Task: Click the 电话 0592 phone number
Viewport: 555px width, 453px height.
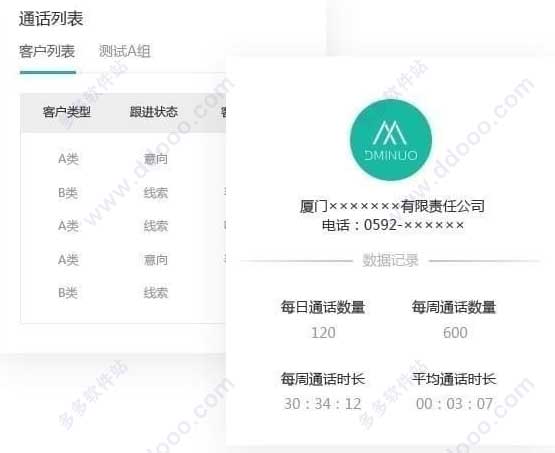Action: click(393, 225)
